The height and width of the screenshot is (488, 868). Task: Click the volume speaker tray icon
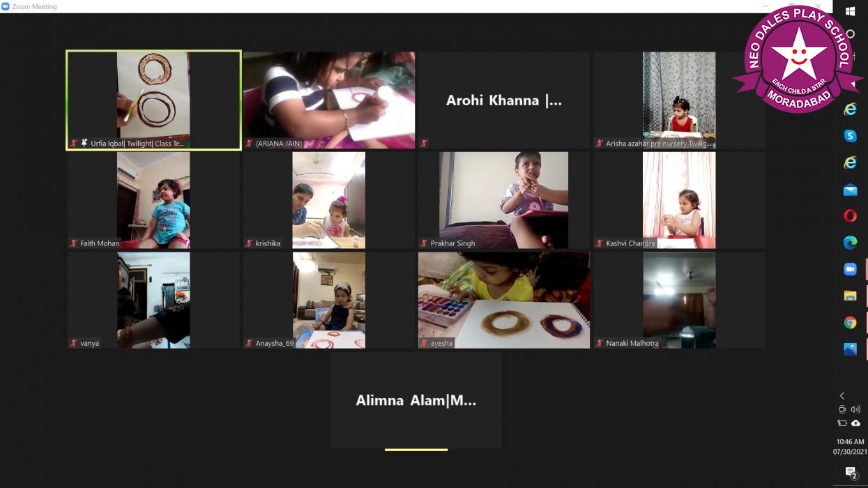pyautogui.click(x=855, y=410)
